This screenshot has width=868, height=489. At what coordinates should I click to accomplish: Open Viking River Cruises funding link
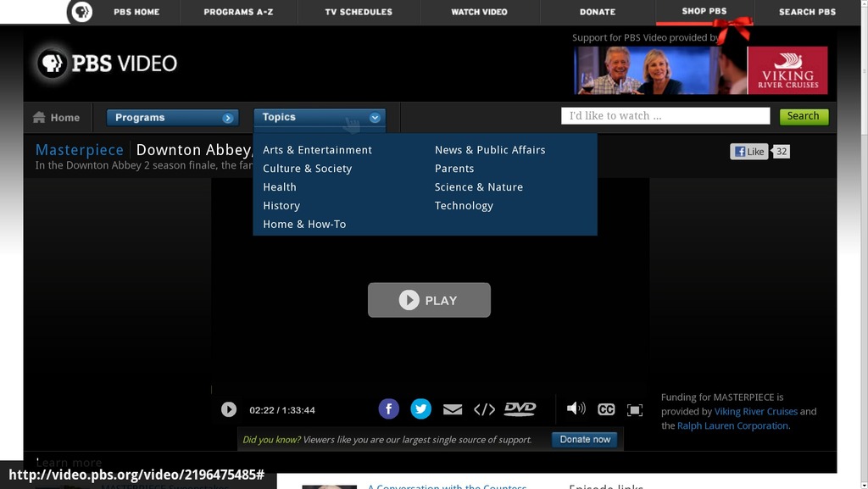pos(755,412)
